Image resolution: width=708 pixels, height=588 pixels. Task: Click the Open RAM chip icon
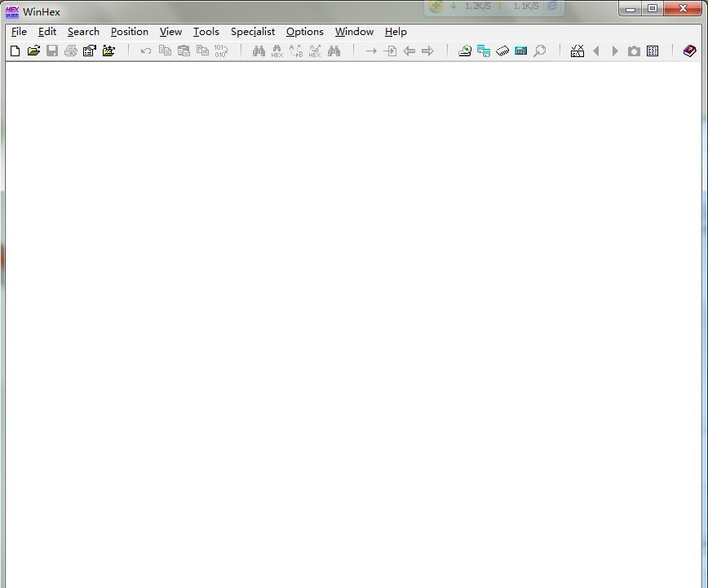tap(502, 51)
